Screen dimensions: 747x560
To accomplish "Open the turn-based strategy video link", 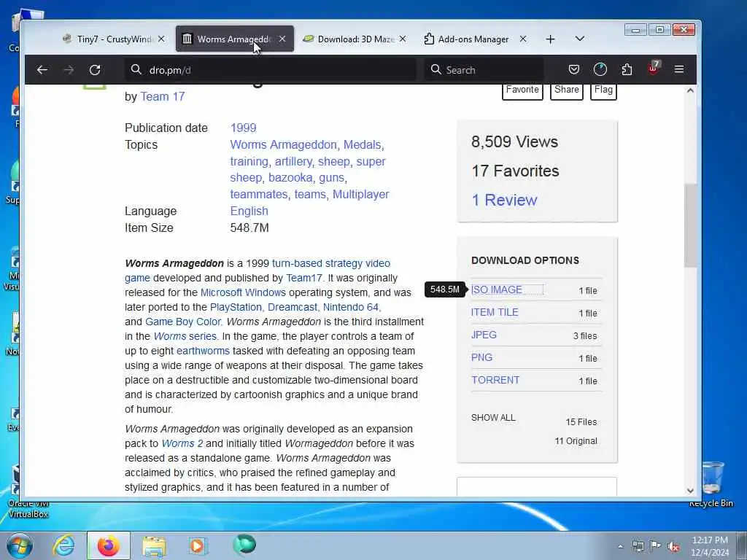I will pos(331,263).
